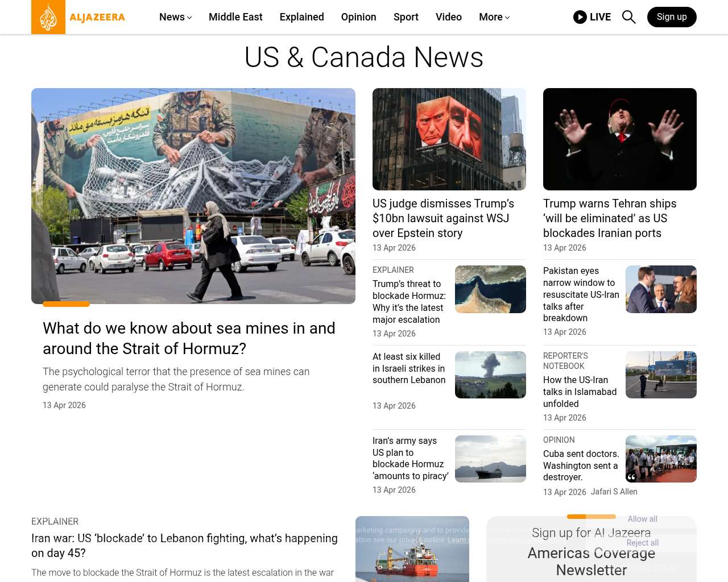Open Trump WSJ lawsuit dismissal article
The height and width of the screenshot is (582, 728).
[x=443, y=218]
